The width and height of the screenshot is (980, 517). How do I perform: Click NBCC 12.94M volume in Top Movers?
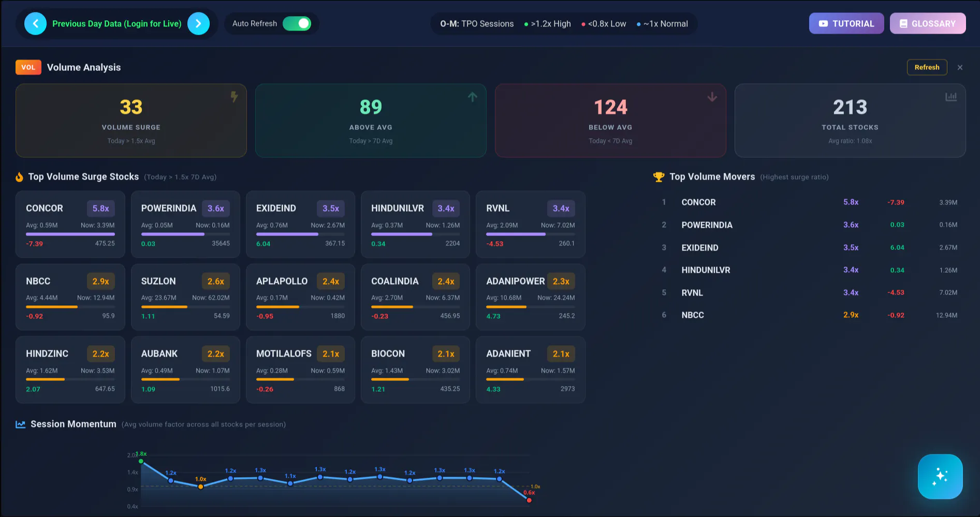pos(946,315)
